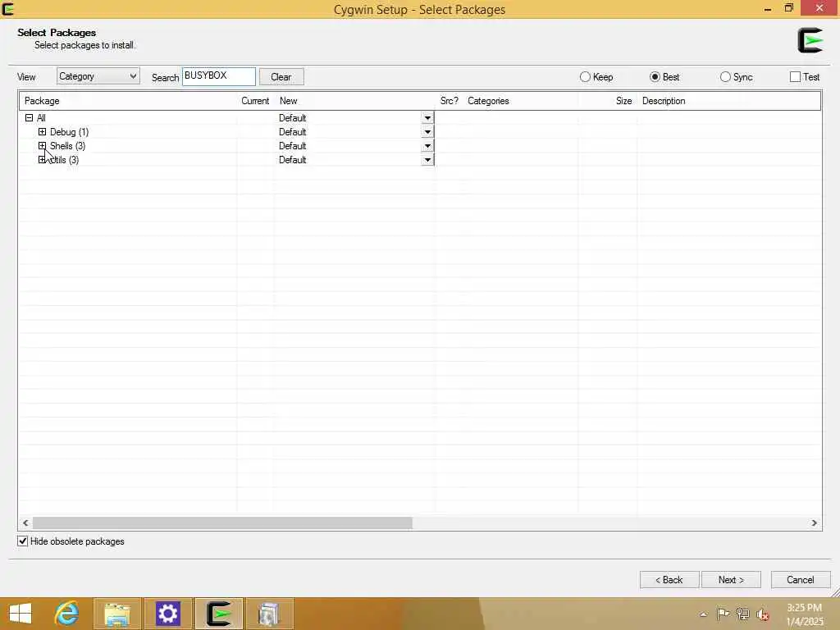Open the gear settings app on the taskbar
This screenshot has width=840, height=630.
[x=167, y=614]
